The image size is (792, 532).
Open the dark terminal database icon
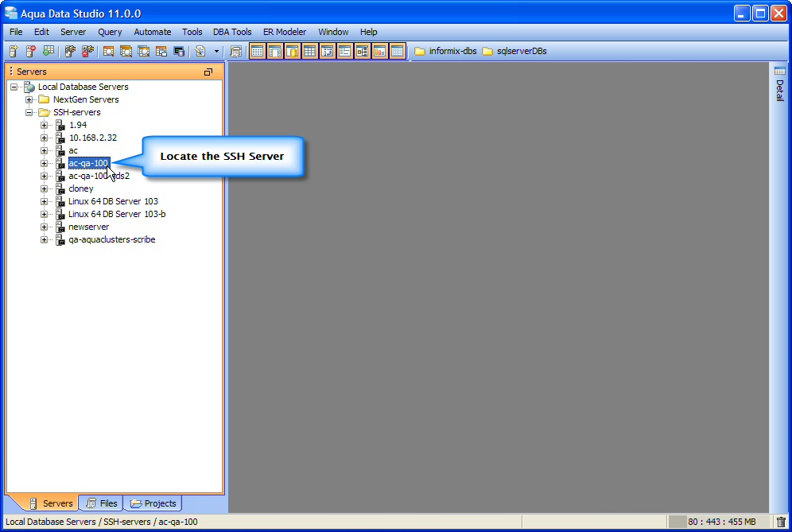(x=179, y=51)
